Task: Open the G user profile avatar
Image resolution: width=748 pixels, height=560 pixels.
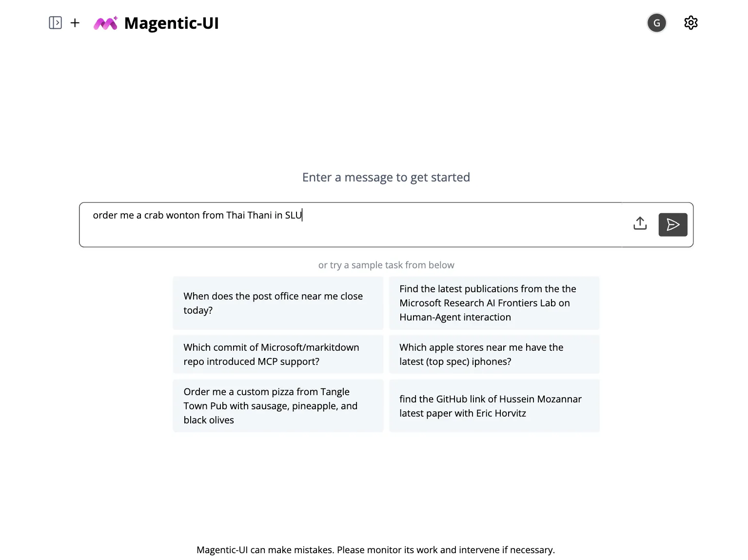Action: coord(656,23)
